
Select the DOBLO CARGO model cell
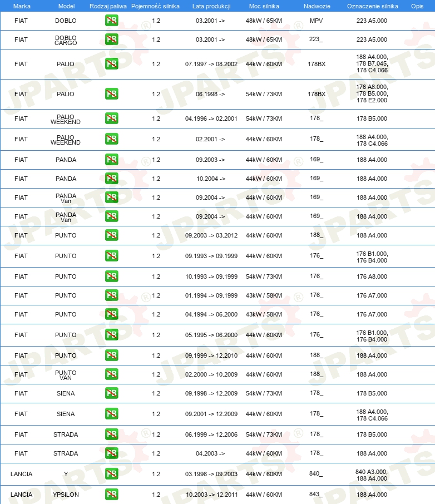(66, 40)
